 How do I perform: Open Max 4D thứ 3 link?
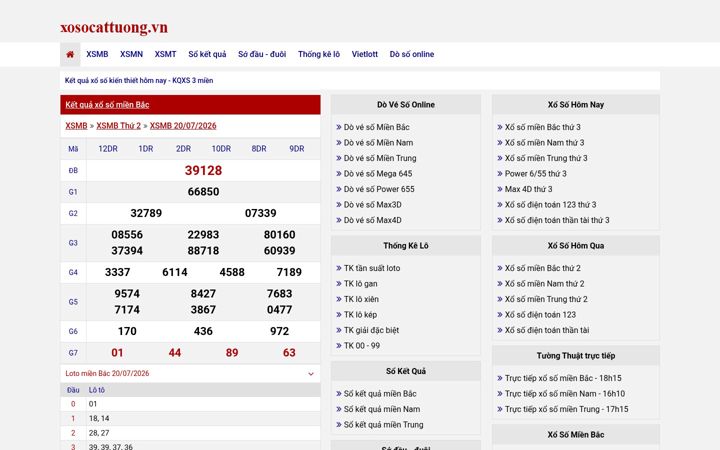[529, 189]
